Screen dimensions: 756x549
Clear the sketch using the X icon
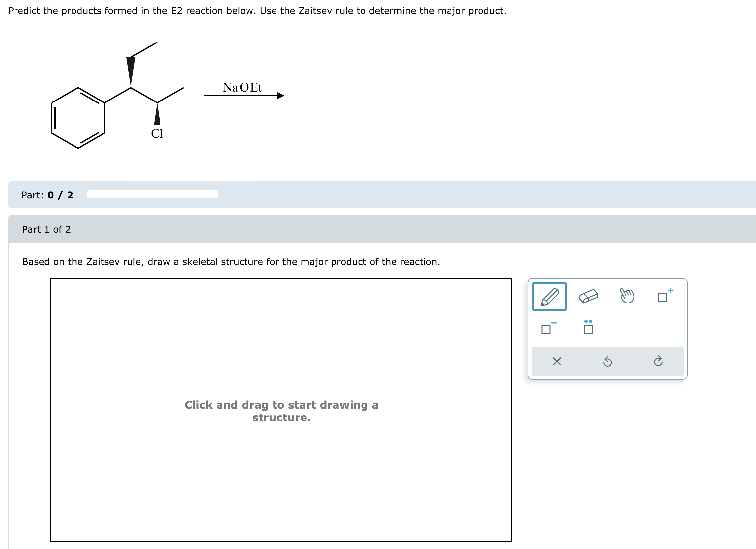pyautogui.click(x=557, y=362)
